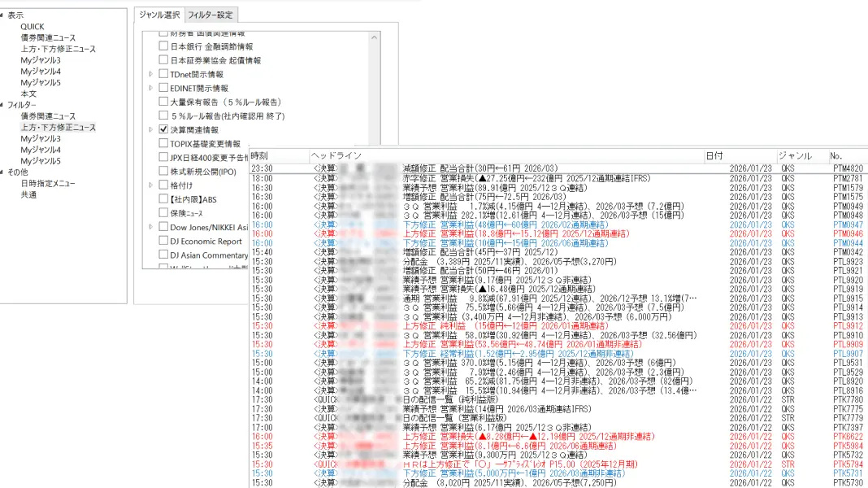Open the QUICK 純利益版 row PTK7780
Image resolution: width=868 pixels, height=488 pixels.
558,400
